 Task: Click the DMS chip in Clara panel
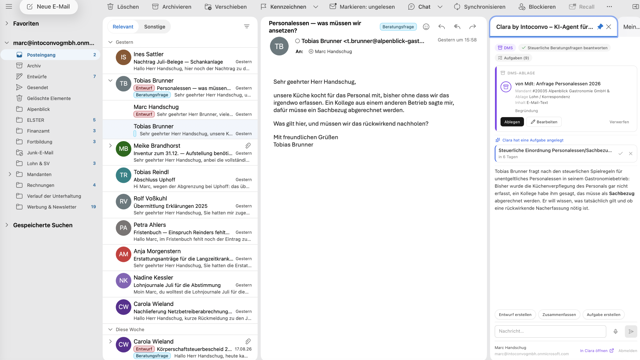tap(505, 48)
